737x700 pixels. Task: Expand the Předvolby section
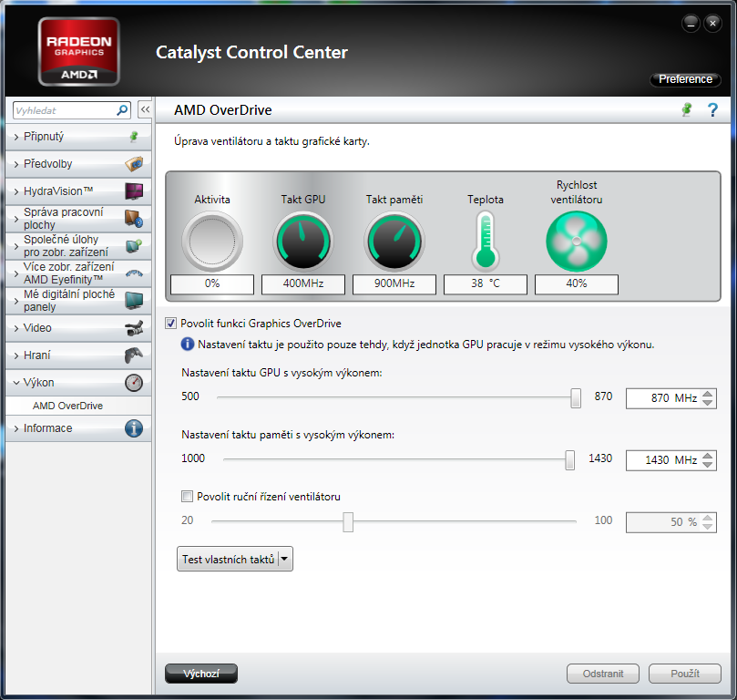pyautogui.click(x=64, y=164)
